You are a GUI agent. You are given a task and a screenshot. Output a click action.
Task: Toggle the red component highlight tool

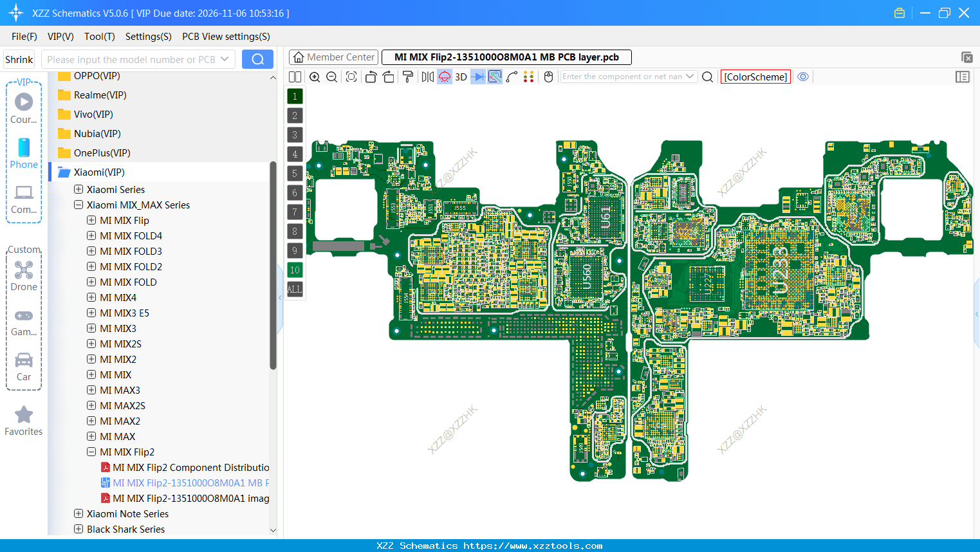pyautogui.click(x=444, y=77)
